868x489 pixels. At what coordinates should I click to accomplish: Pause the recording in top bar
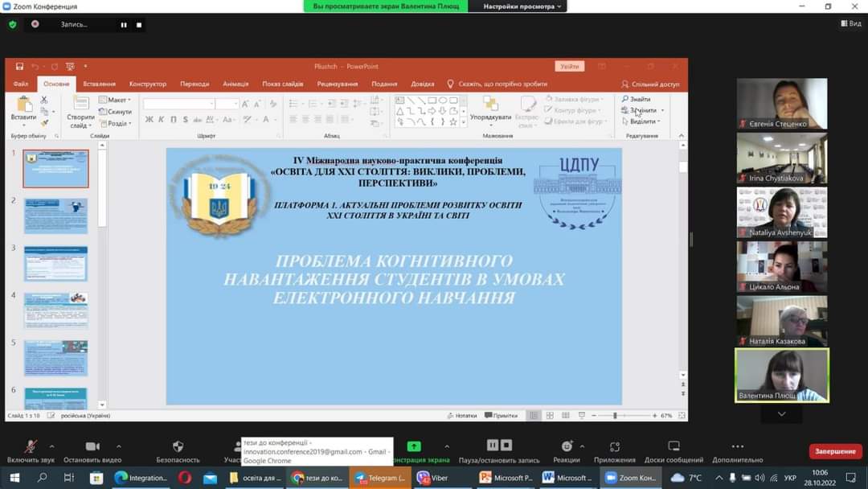pyautogui.click(x=124, y=25)
